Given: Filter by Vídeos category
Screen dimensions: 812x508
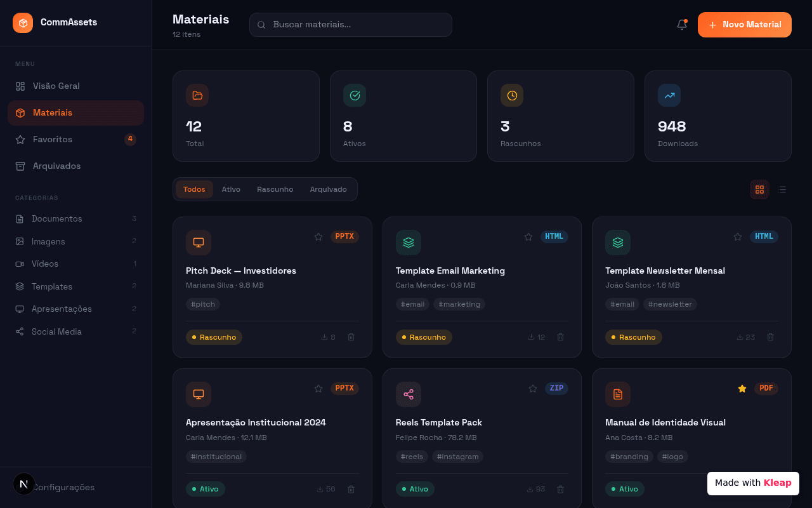Looking at the screenshot, I should (76, 264).
